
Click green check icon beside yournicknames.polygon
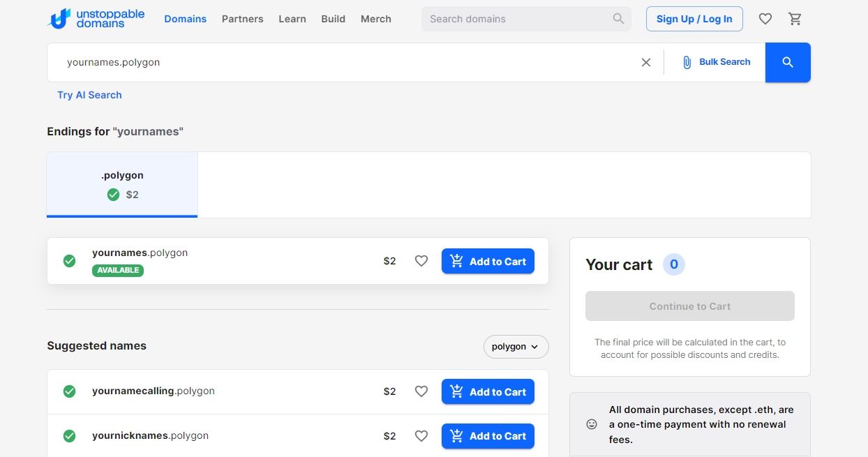69,435
